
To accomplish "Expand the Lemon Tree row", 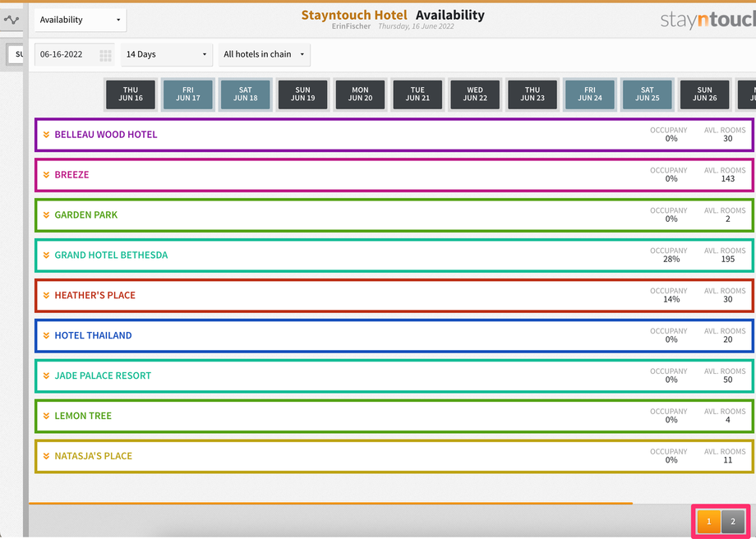I will pyautogui.click(x=46, y=416).
